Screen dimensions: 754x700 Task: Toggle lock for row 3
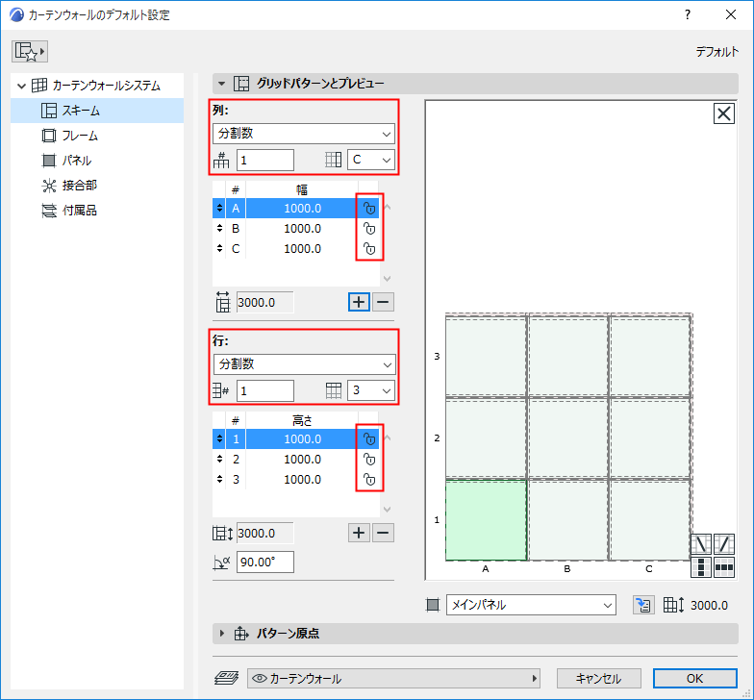coord(369,479)
